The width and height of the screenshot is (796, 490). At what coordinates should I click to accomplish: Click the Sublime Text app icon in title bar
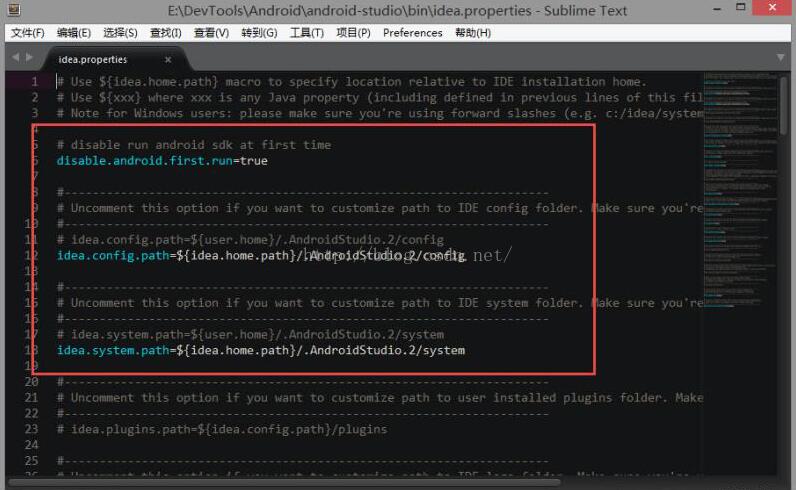14,10
